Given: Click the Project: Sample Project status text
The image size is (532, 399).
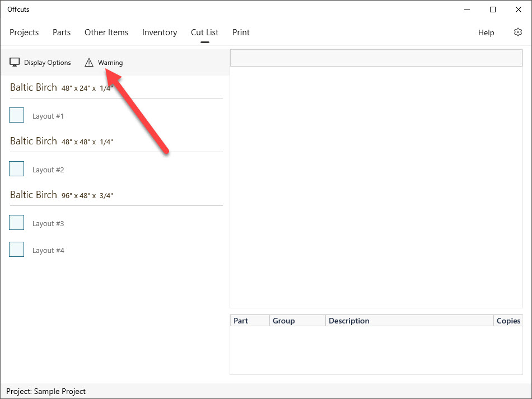Looking at the screenshot, I should tap(46, 391).
